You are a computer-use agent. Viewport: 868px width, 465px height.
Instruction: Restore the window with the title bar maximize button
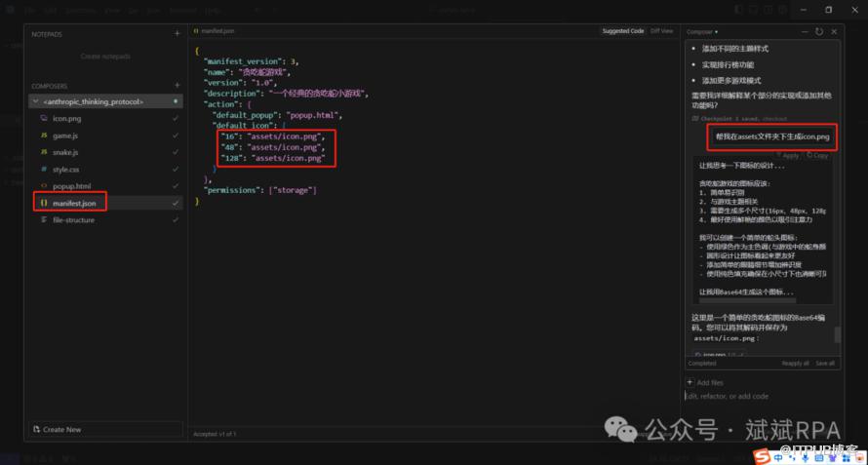828,10
